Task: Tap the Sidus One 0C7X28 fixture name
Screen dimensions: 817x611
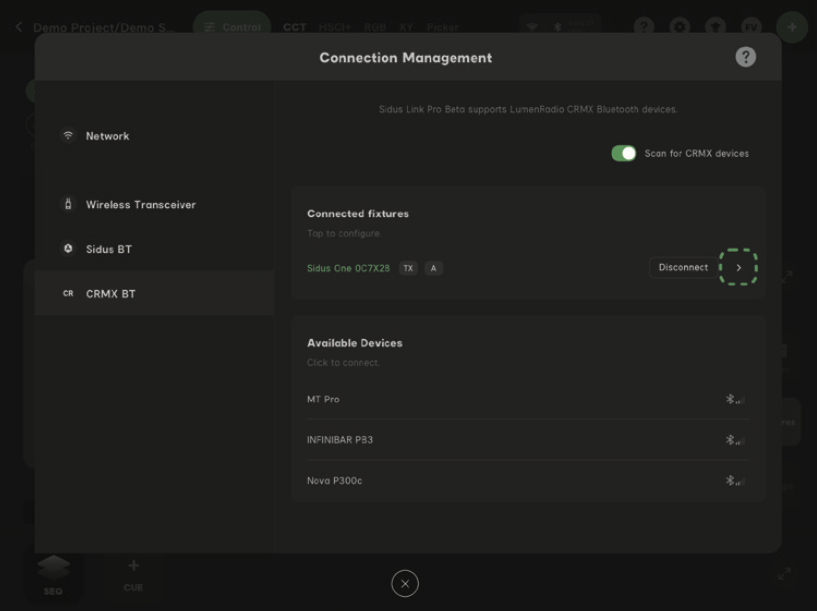Action: tap(348, 268)
